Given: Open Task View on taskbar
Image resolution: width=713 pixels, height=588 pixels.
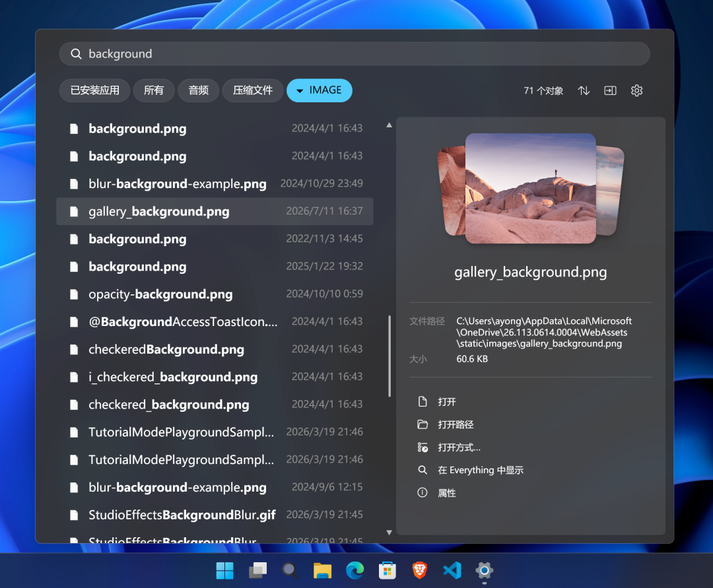Looking at the screenshot, I should 257,570.
